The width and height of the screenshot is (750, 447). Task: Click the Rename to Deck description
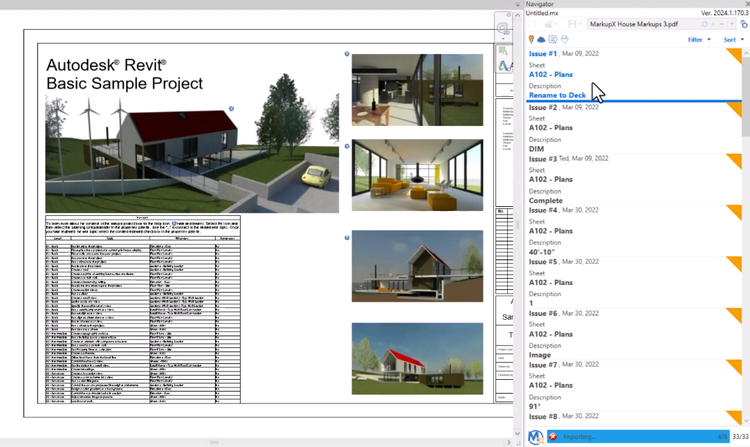pos(557,95)
